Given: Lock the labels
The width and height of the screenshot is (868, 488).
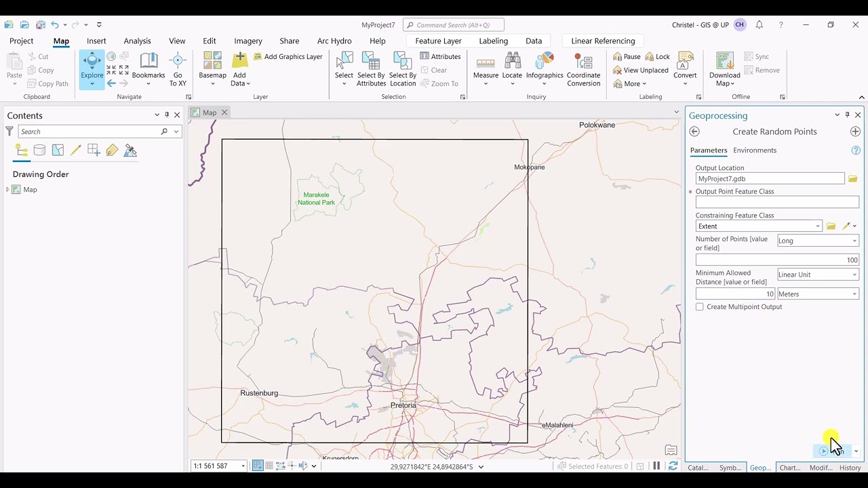Looking at the screenshot, I should point(657,57).
